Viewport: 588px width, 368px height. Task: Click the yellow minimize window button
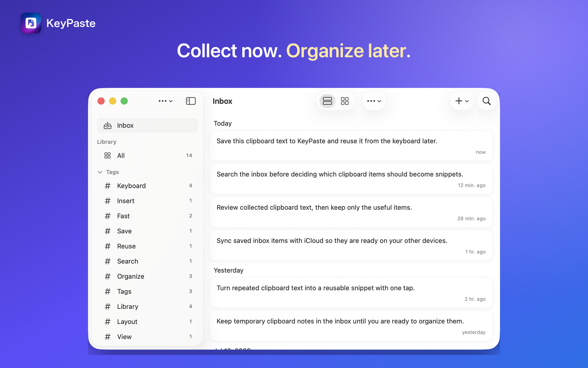pos(112,101)
